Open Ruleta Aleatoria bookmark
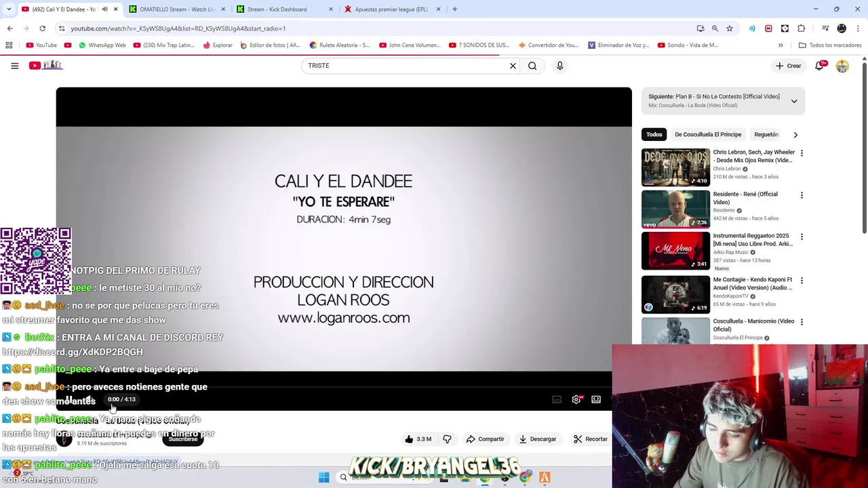Screen dimensions: 868x488 click(x=340, y=45)
